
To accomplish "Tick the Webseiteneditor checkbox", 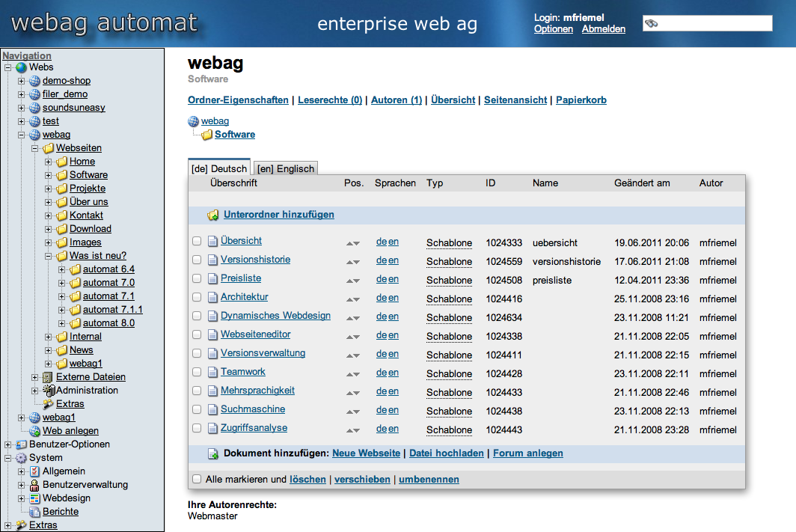I will pos(197,335).
